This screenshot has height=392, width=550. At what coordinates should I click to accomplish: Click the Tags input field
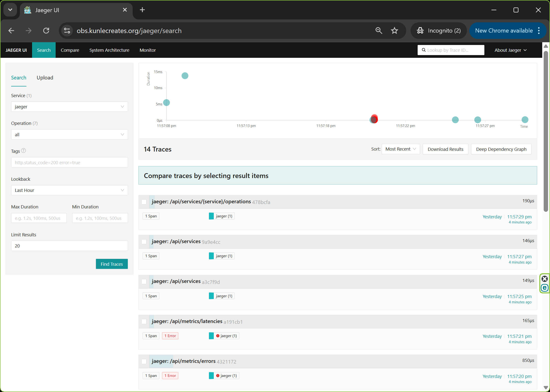click(69, 162)
